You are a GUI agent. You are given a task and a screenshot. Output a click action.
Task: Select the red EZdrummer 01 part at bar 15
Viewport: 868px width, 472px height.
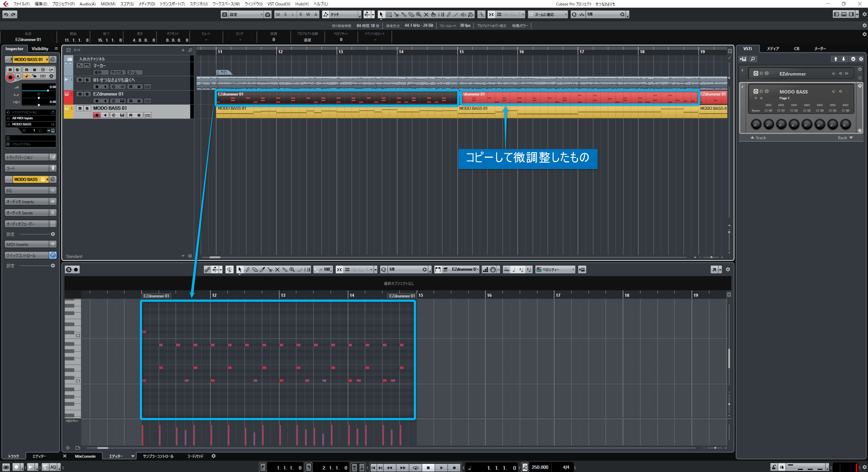tap(579, 97)
